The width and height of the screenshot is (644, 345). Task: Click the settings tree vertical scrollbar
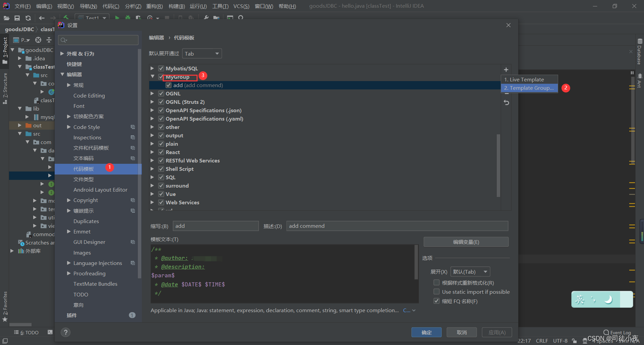[140, 164]
